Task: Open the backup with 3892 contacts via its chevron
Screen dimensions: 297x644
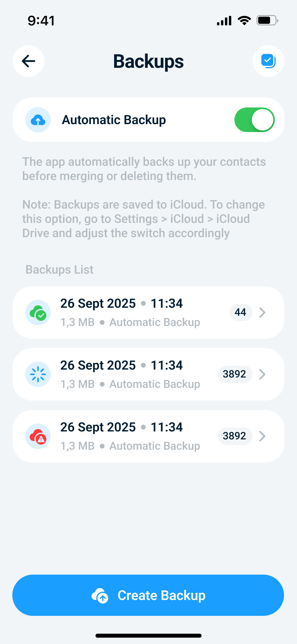Action: click(x=262, y=374)
